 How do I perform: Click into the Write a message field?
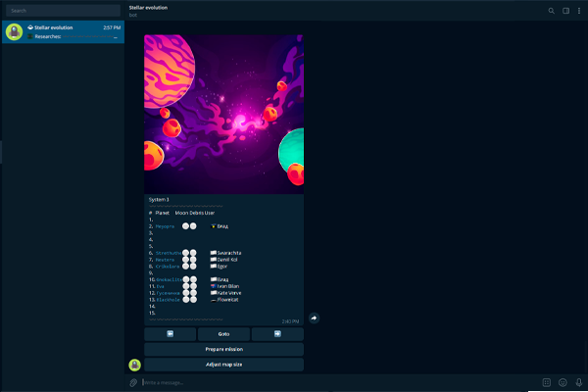[333, 382]
